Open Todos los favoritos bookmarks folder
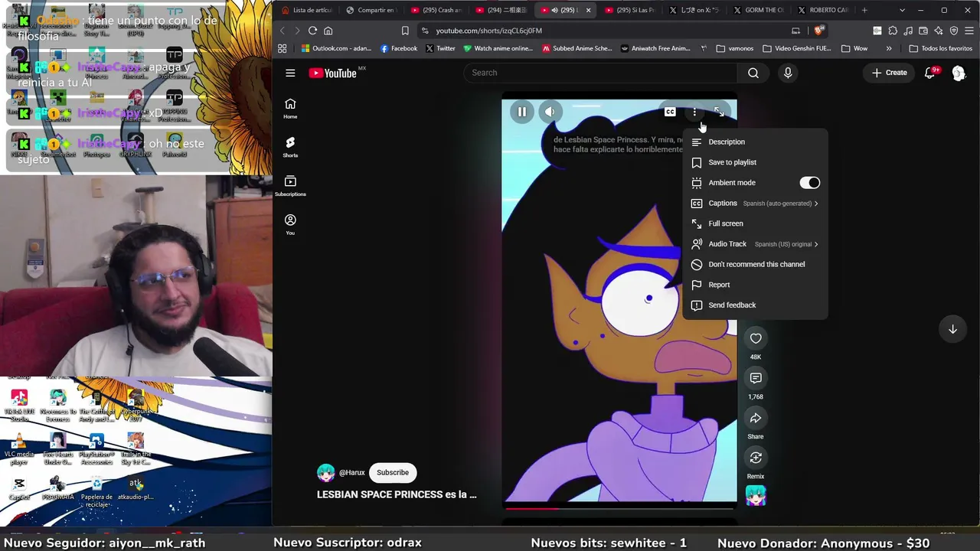 point(940,48)
